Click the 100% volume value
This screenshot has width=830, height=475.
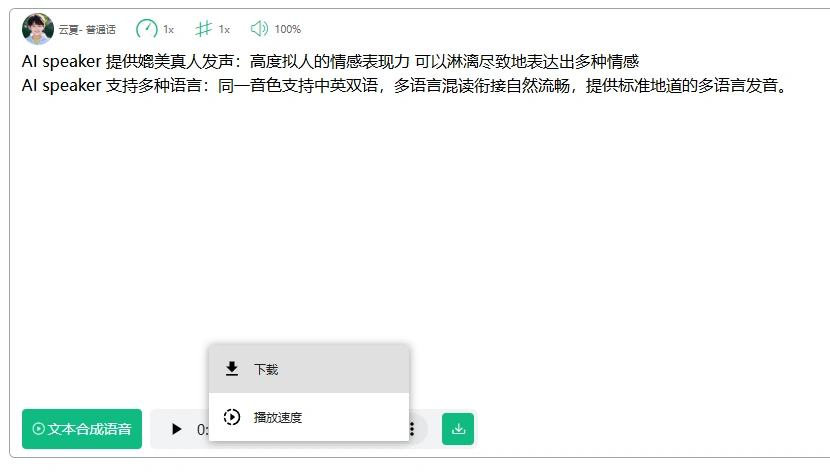[288, 30]
